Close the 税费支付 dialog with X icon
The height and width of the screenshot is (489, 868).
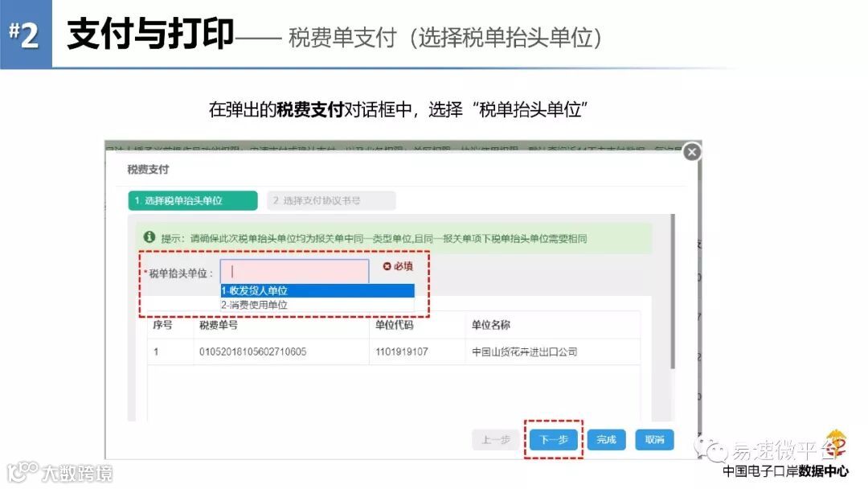pos(691,152)
